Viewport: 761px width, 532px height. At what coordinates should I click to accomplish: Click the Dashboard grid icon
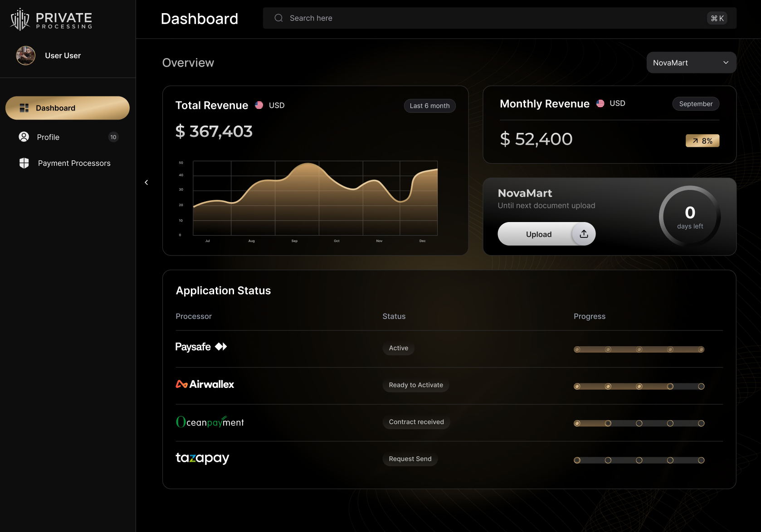tap(24, 108)
